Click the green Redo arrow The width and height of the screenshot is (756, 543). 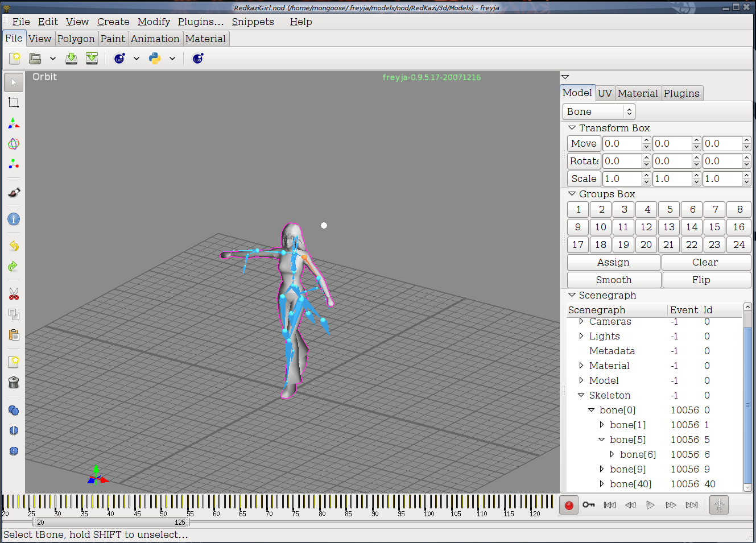[x=14, y=266]
